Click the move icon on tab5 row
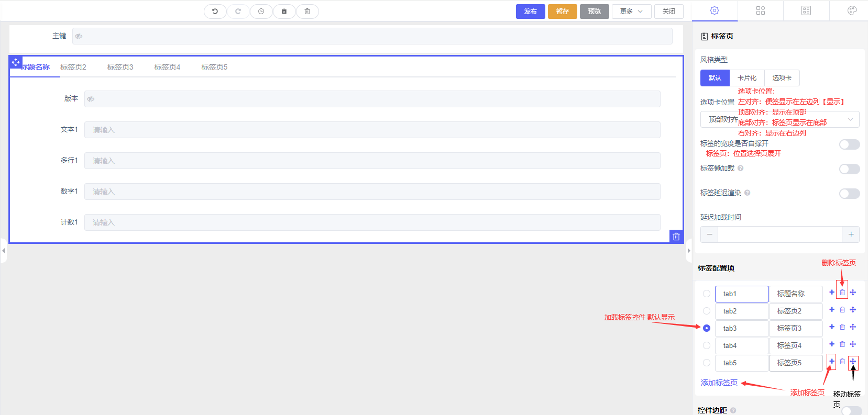 [853, 362]
